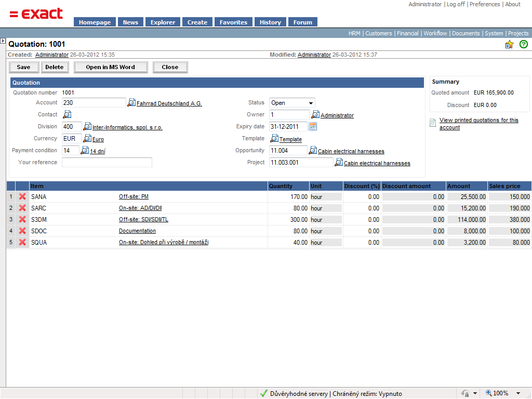Open the Create tab
Viewport: 532px width, 399px height.
[197, 22]
